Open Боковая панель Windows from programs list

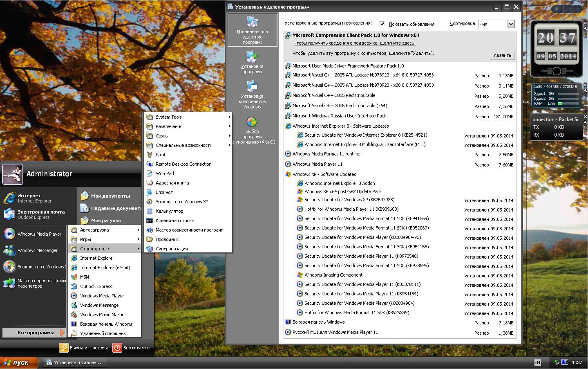(x=105, y=324)
